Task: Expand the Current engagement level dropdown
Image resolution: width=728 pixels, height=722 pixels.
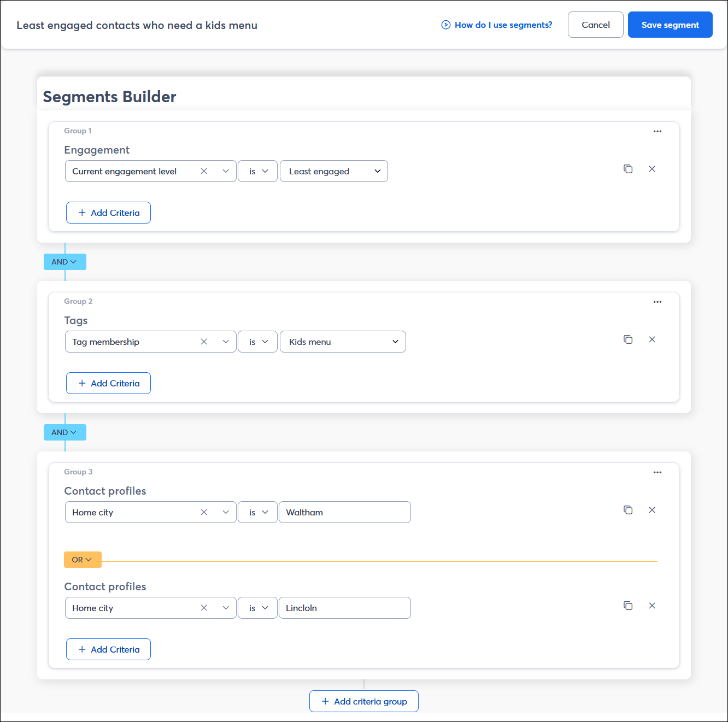Action: pyautogui.click(x=226, y=171)
